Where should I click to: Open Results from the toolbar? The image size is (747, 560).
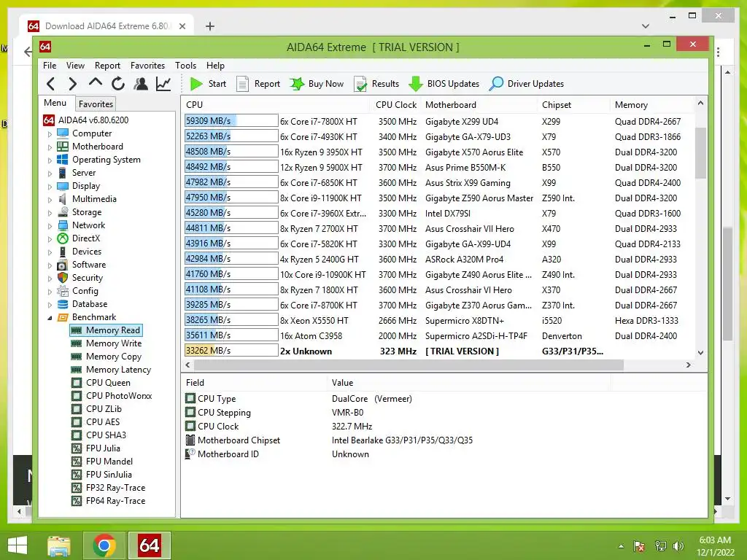click(x=377, y=84)
